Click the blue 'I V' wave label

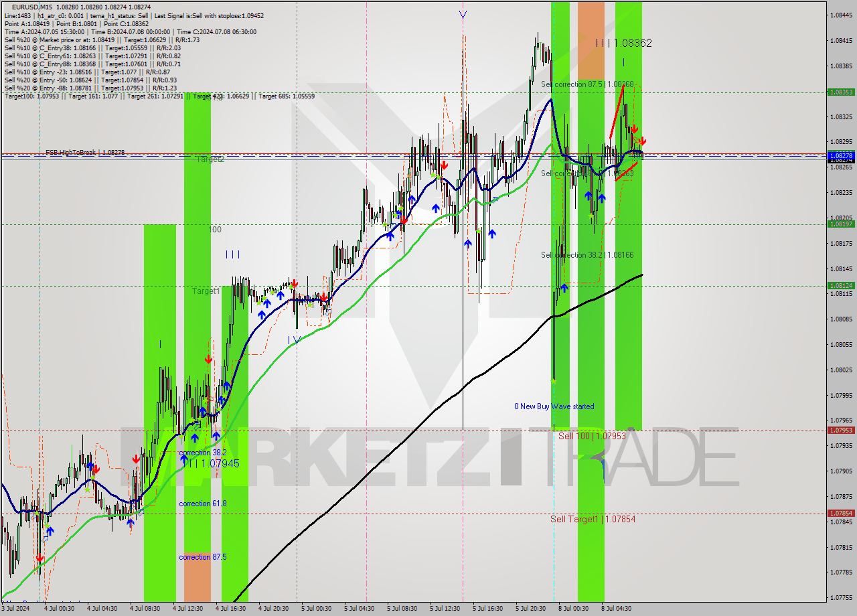click(x=294, y=340)
